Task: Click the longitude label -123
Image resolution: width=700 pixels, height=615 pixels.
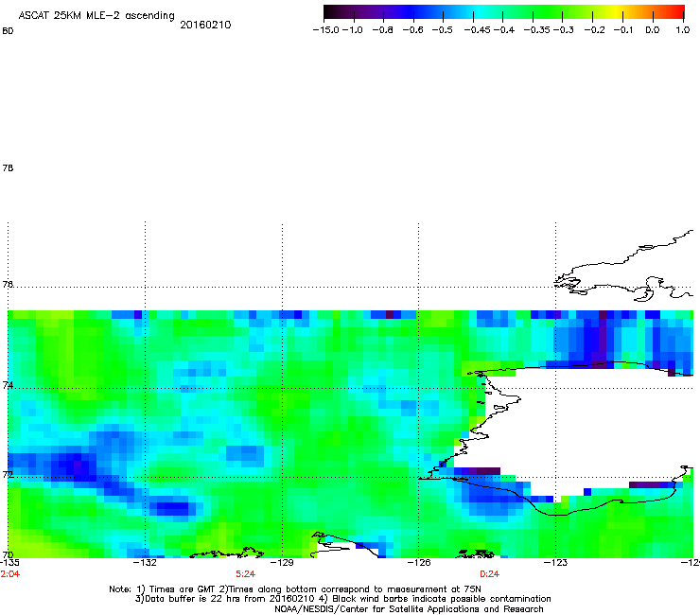Action: point(556,563)
